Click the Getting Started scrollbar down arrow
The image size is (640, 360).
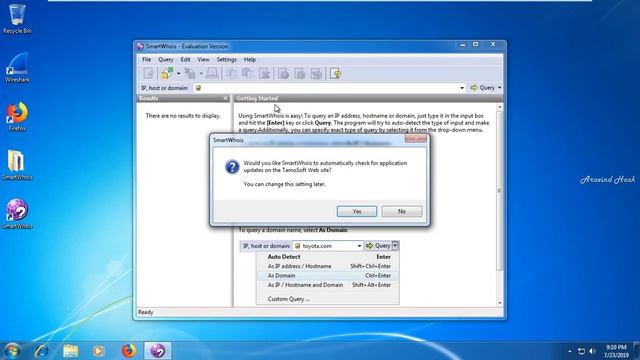500,303
